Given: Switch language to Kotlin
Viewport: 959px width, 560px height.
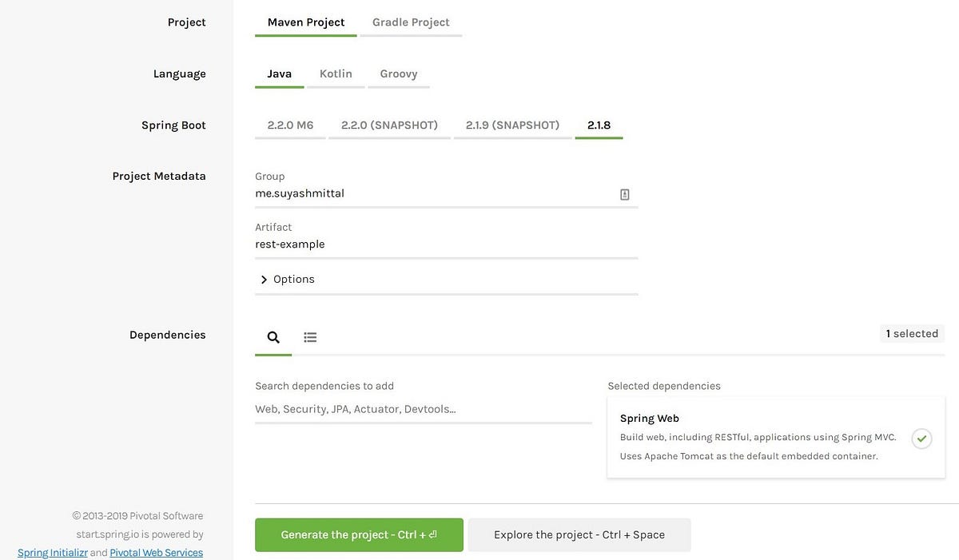Looking at the screenshot, I should pos(336,73).
